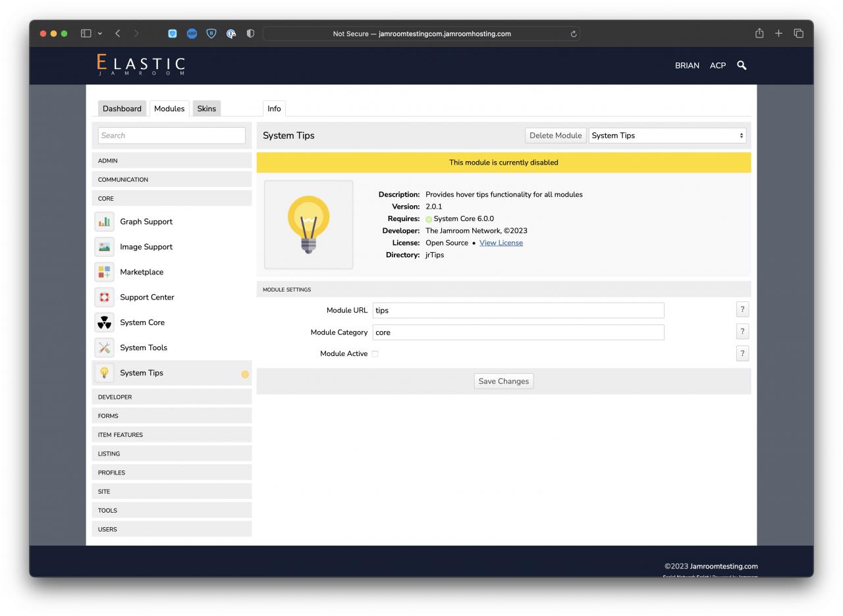Click the module Search input field
This screenshot has width=843, height=616.
pyautogui.click(x=171, y=136)
